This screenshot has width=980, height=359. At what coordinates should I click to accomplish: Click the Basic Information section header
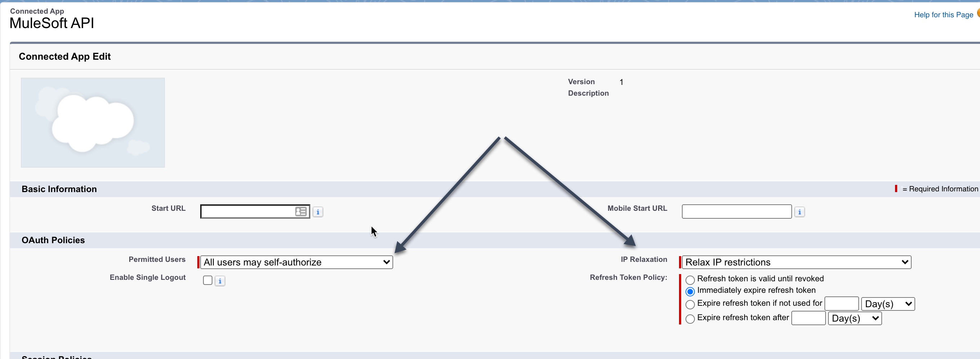coord(59,189)
